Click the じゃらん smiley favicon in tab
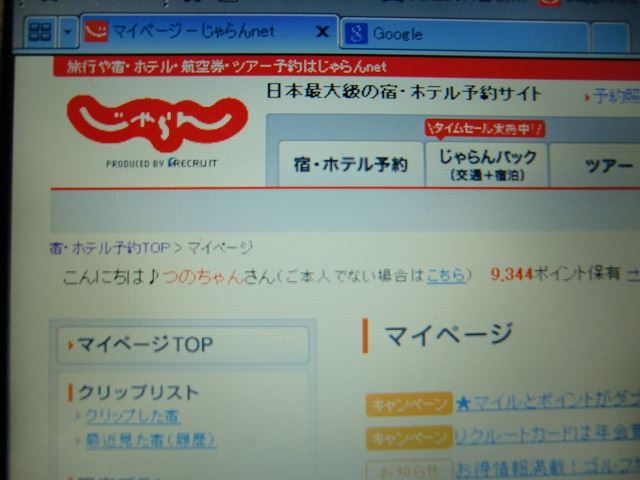 click(x=96, y=31)
